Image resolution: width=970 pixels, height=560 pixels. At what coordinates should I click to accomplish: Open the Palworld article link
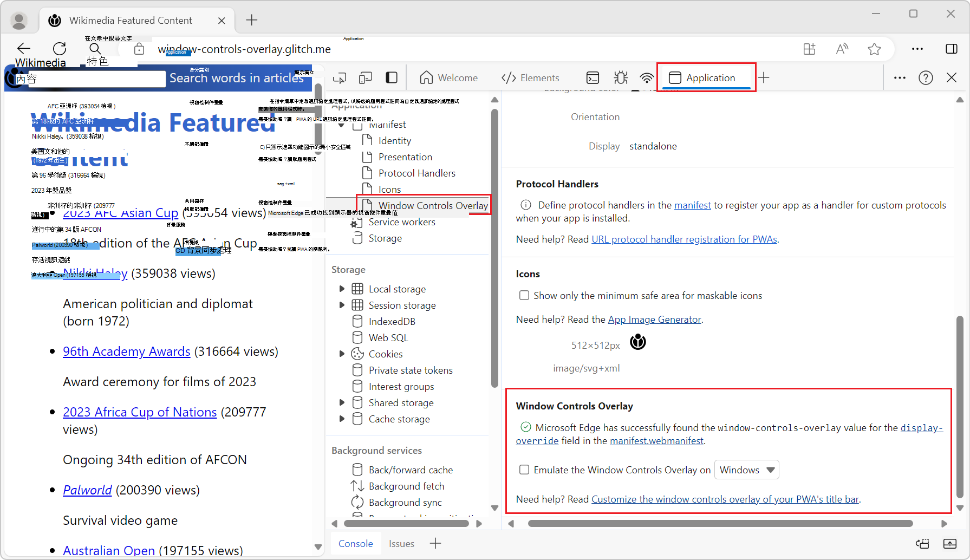point(87,490)
